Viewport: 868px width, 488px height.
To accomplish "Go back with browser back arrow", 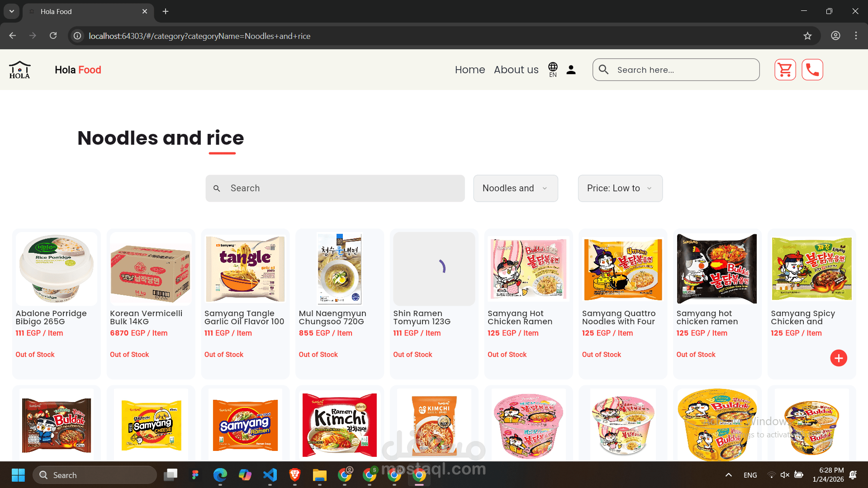I will (13, 36).
